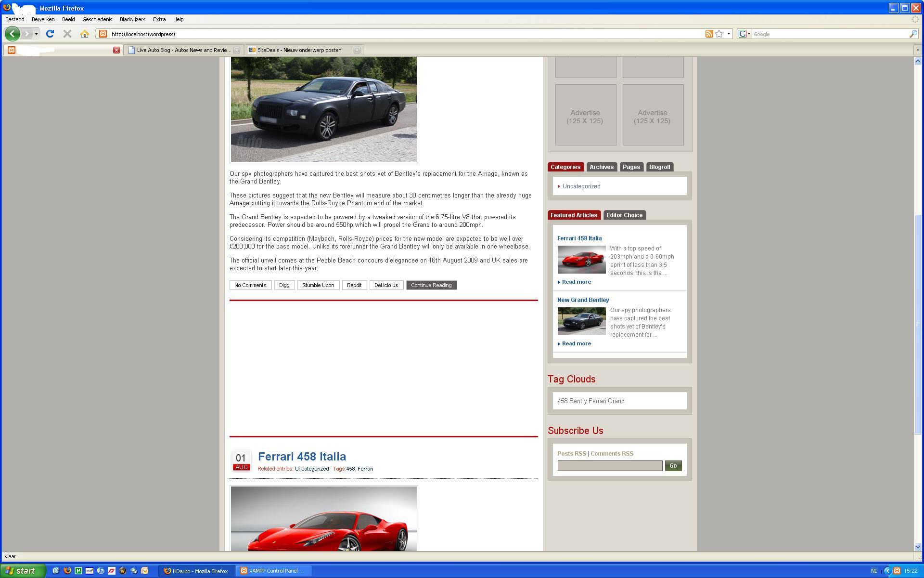Open the Windows Start menu
The width and height of the screenshot is (924, 578).
click(x=23, y=571)
